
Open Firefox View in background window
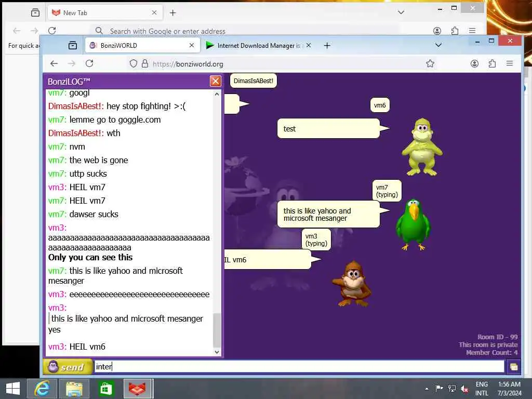[35, 13]
